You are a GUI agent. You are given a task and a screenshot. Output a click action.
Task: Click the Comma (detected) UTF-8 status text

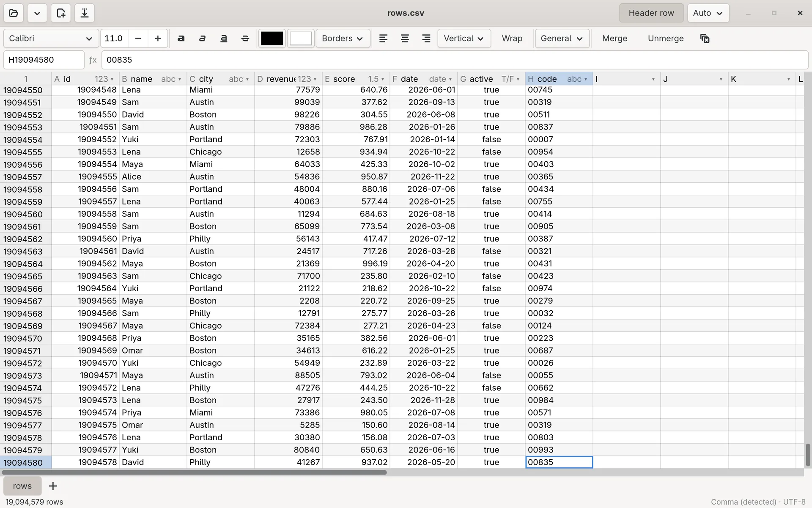click(x=758, y=502)
